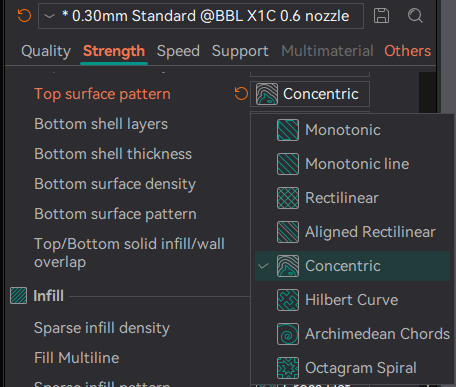The image size is (456, 387).
Task: Choose the checked Concentric list option
Action: pos(352,266)
